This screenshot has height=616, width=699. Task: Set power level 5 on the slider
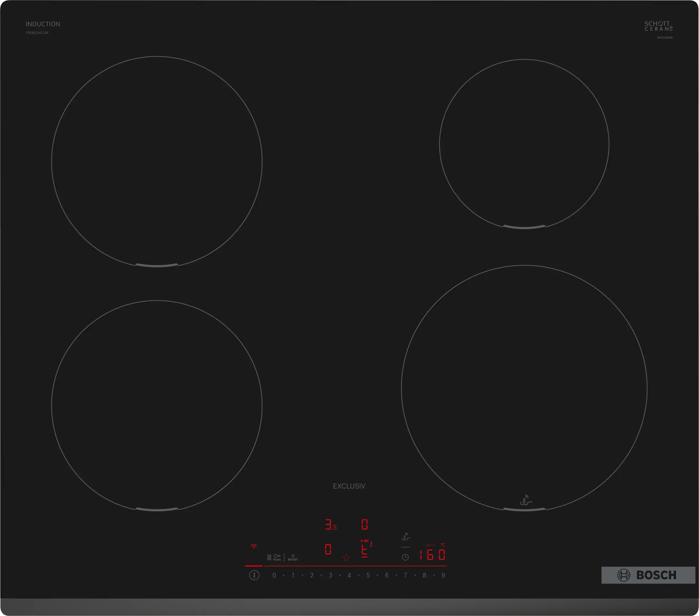pyautogui.click(x=368, y=576)
